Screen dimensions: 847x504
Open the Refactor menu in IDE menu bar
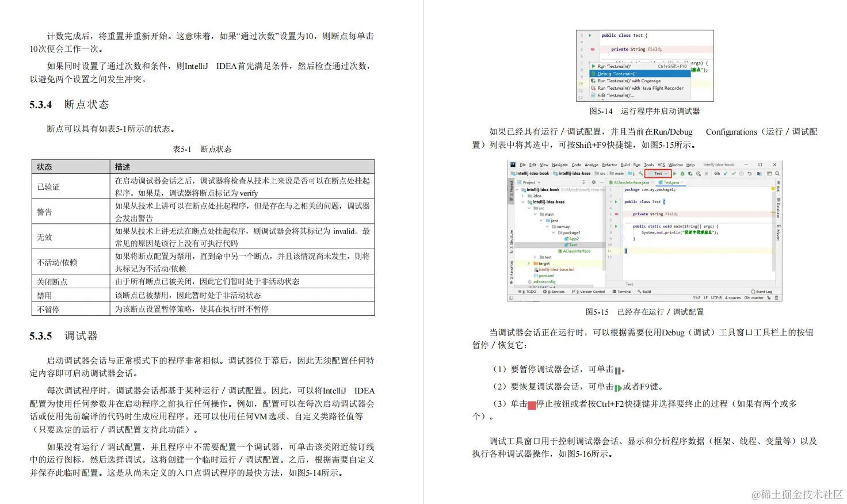tap(609, 165)
